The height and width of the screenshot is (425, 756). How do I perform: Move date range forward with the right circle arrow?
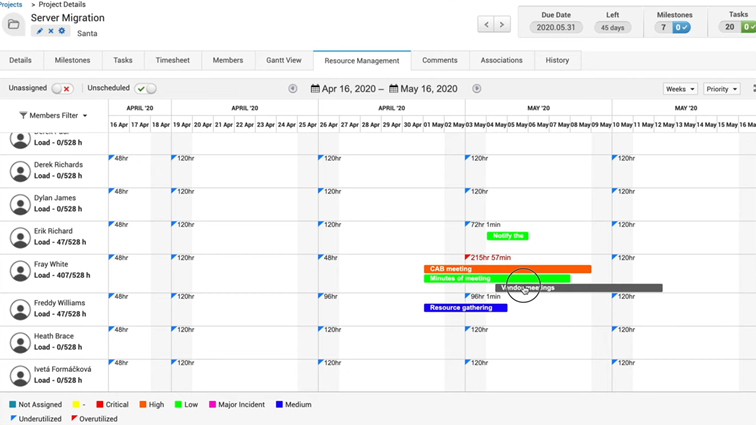click(477, 89)
